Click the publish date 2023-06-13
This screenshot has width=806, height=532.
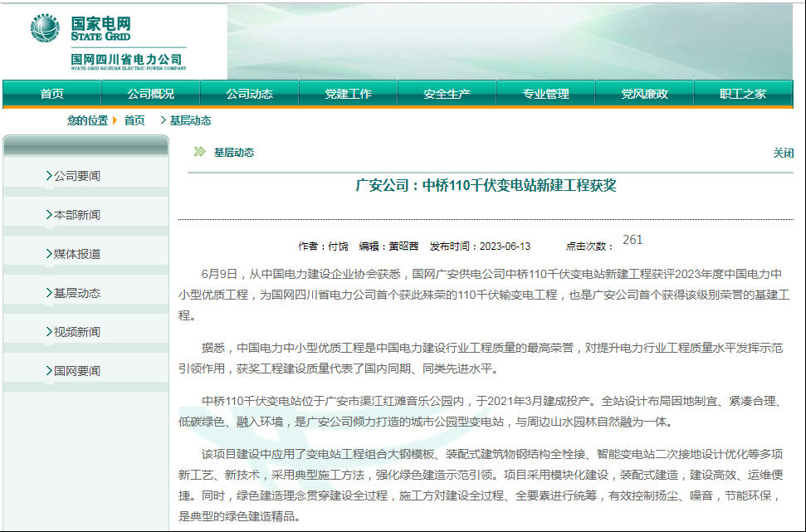pos(505,246)
